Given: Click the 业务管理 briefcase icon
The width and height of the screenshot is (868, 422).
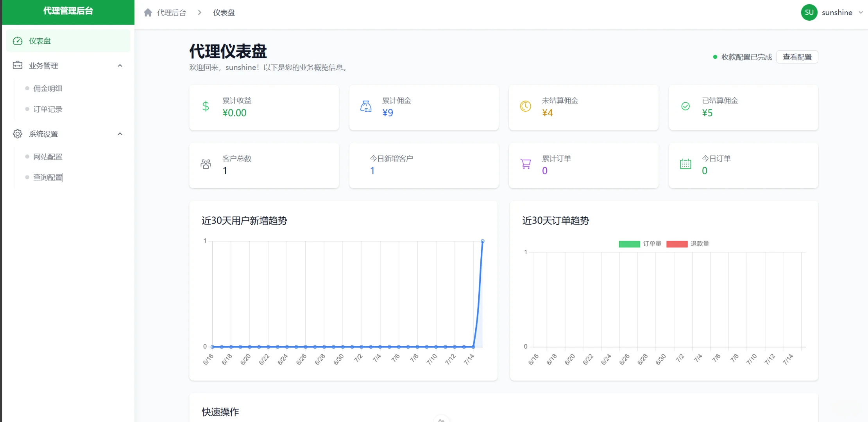Looking at the screenshot, I should pyautogui.click(x=18, y=65).
